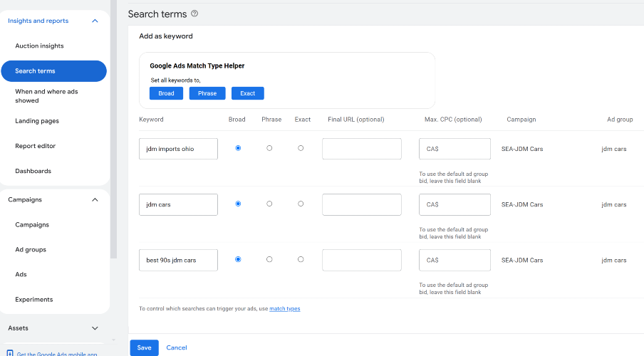Edit the jdm imports ohio keyword field
The width and height of the screenshot is (644, 356).
pyautogui.click(x=178, y=149)
